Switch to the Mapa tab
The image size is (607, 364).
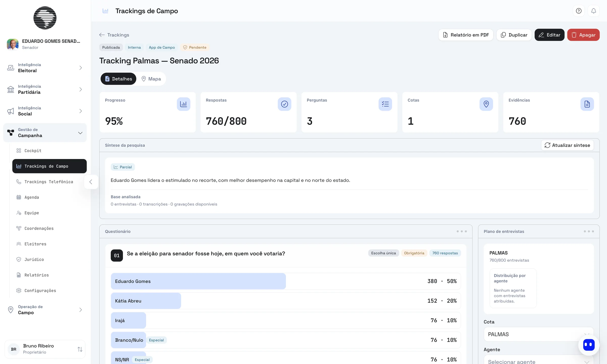click(151, 79)
